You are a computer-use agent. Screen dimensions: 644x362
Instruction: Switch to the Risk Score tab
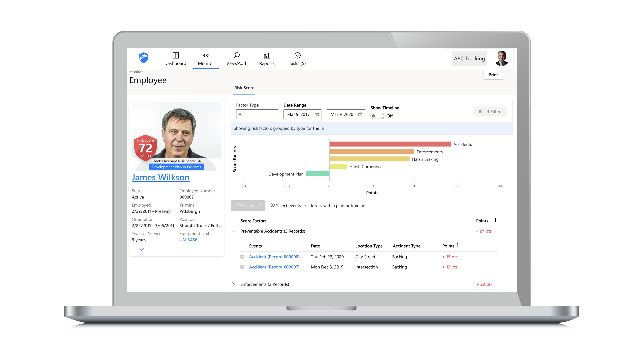pos(244,88)
